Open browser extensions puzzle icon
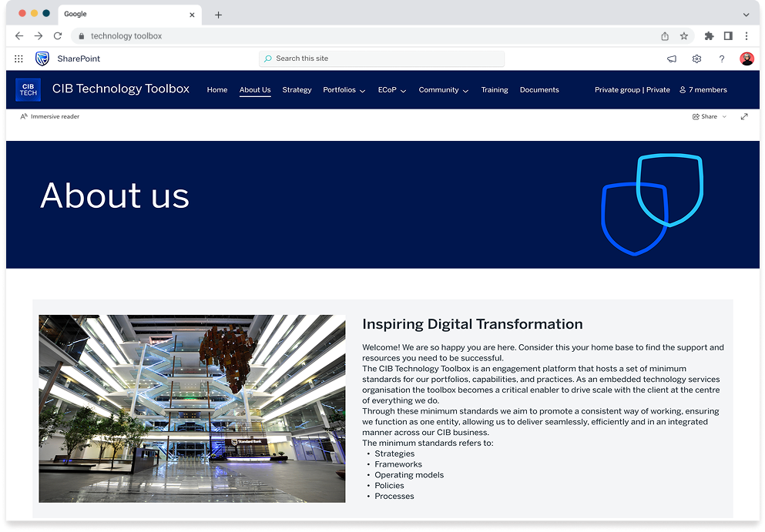 pos(709,36)
